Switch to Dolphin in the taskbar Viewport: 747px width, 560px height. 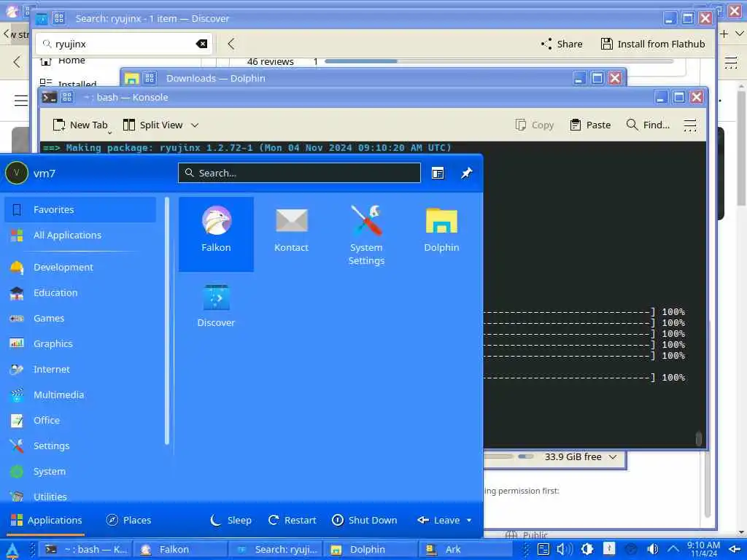click(371, 550)
